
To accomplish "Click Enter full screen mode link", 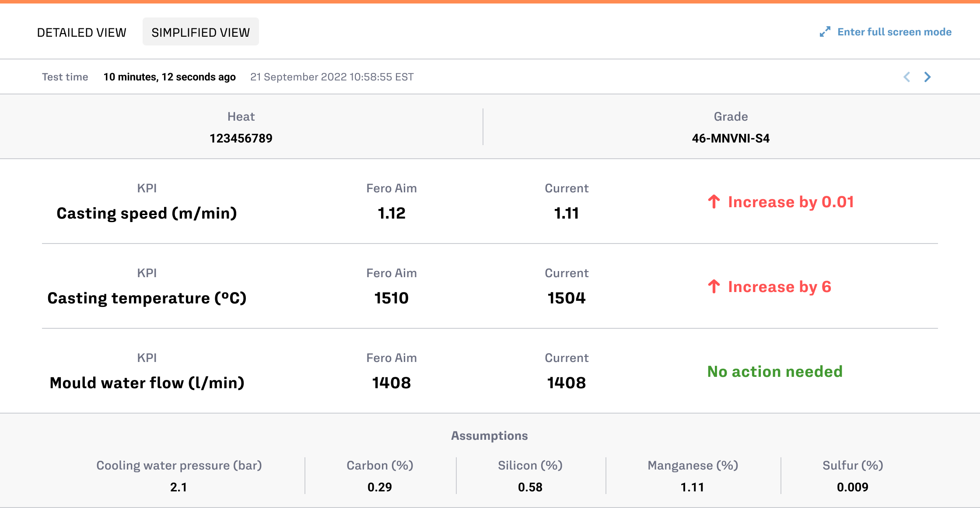I will point(894,32).
